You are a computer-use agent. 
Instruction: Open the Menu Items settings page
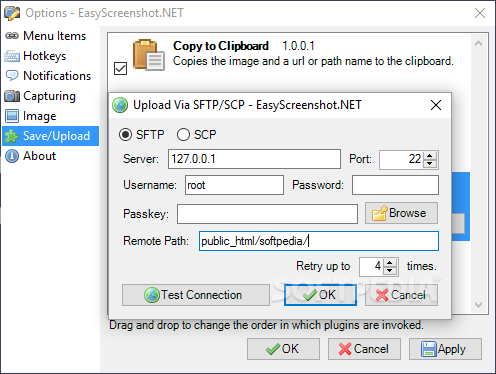[51, 36]
